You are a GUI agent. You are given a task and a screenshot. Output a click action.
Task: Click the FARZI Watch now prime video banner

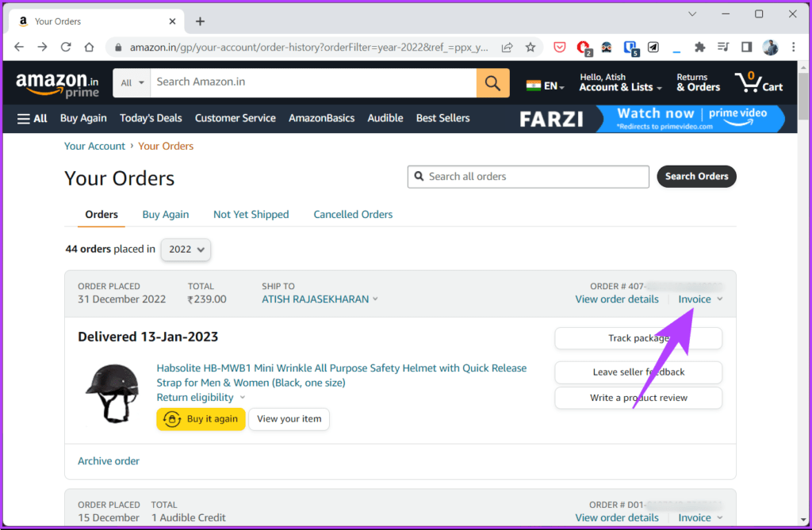652,119
